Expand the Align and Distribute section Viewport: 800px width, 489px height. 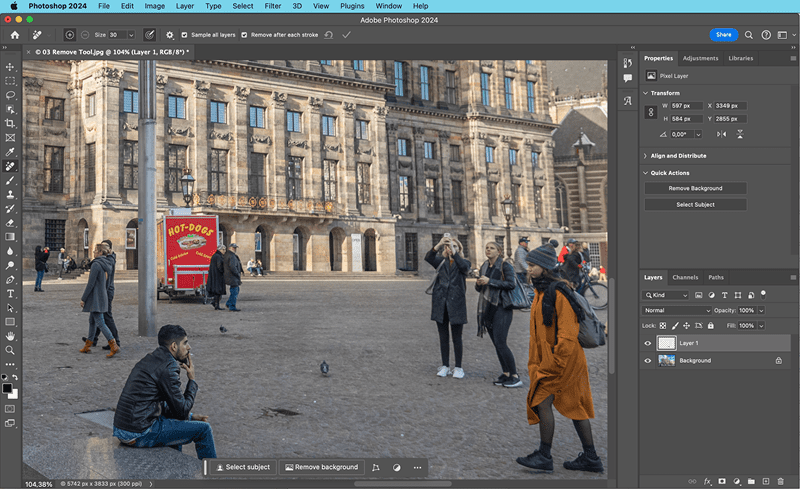[645, 156]
